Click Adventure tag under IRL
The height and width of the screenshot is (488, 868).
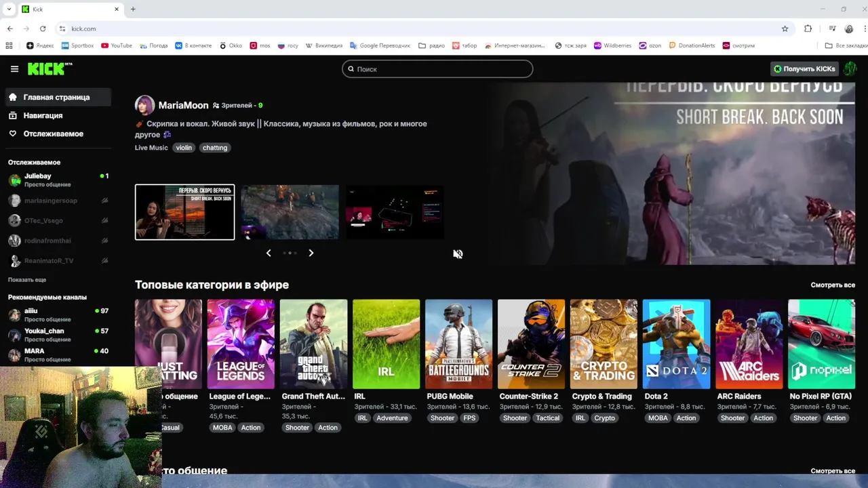(392, 418)
